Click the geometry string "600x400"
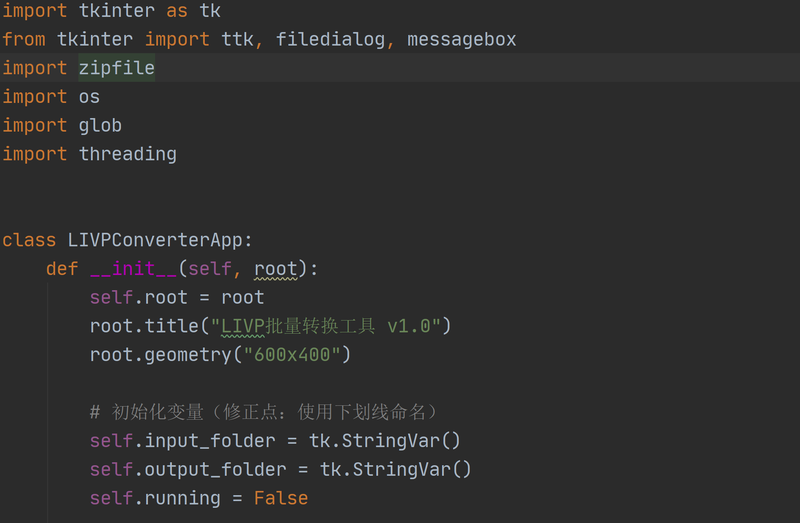800x523 pixels. pos(292,354)
